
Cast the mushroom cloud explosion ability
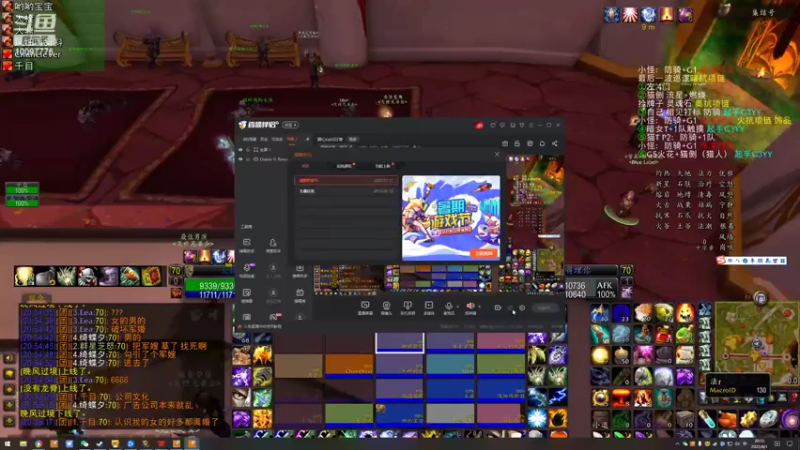click(x=621, y=397)
